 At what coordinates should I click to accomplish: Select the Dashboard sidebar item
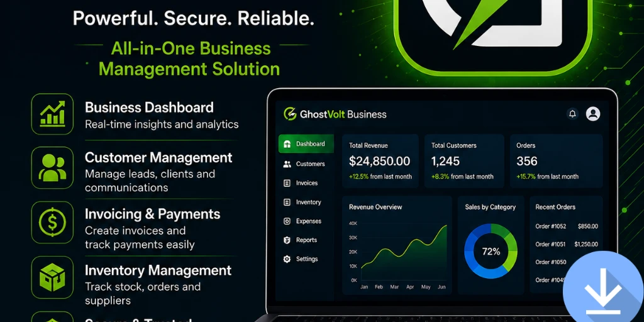coord(306,144)
